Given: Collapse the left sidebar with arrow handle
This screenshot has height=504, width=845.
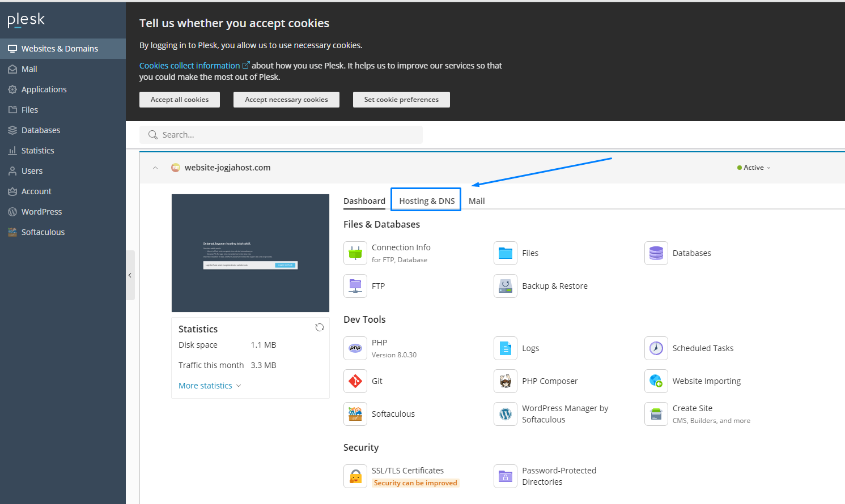Looking at the screenshot, I should click(x=130, y=275).
